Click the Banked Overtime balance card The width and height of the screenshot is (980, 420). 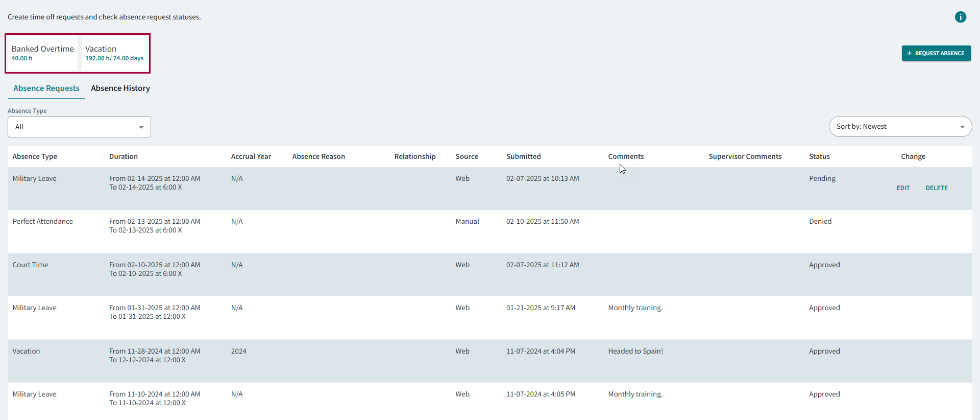point(42,53)
